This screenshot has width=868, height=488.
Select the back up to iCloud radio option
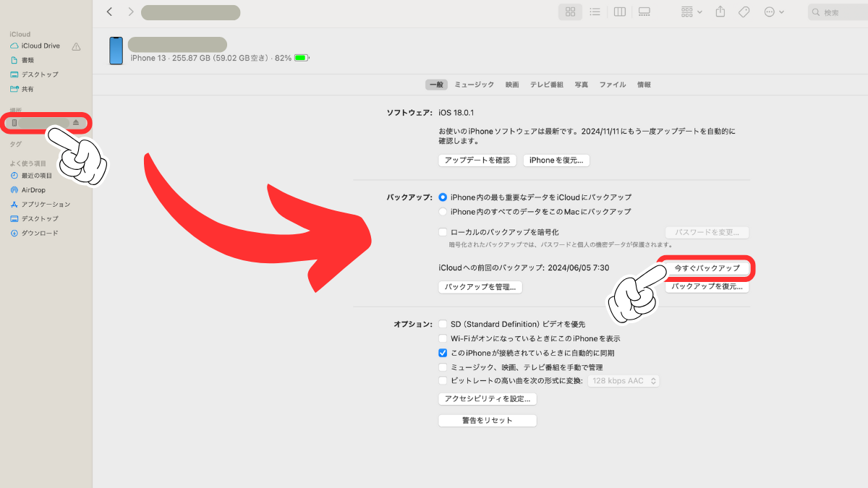pos(443,197)
